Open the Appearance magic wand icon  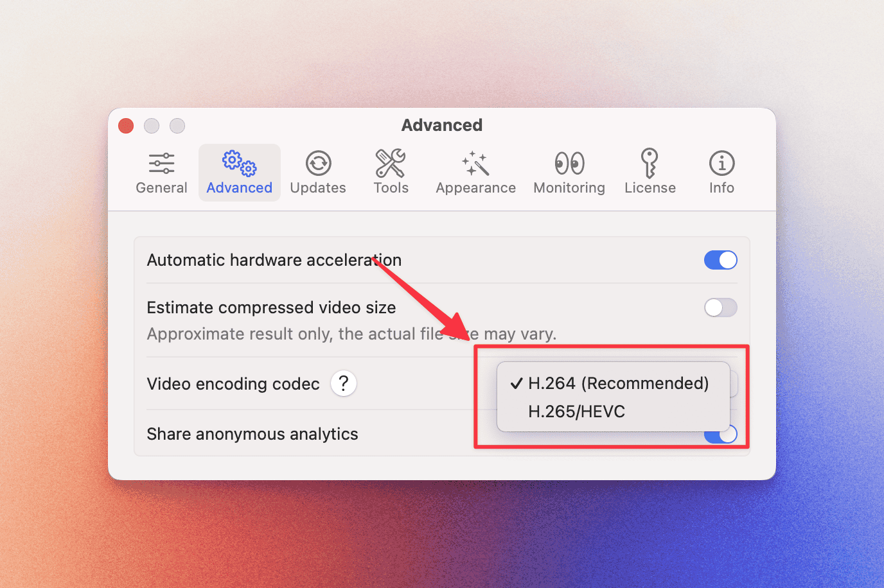[475, 164]
